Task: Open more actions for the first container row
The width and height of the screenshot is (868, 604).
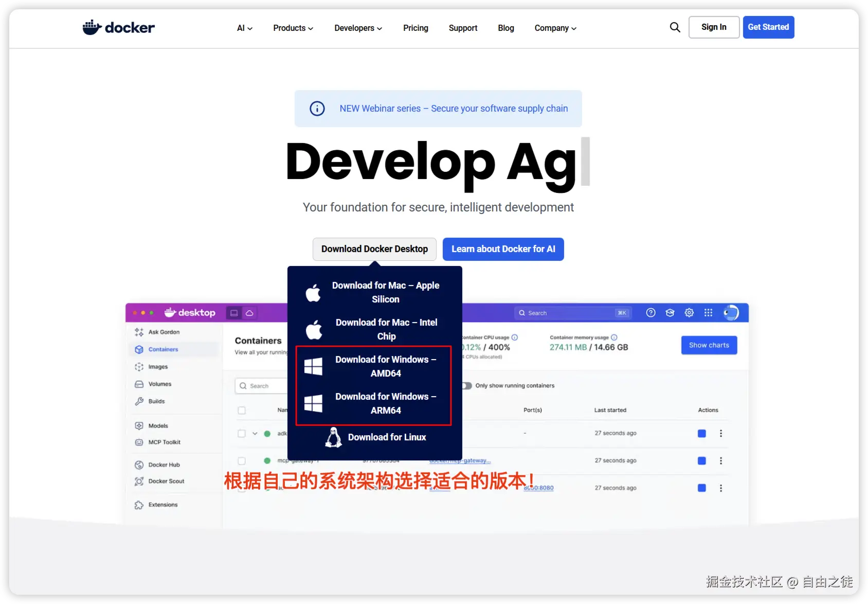Action: pos(721,434)
